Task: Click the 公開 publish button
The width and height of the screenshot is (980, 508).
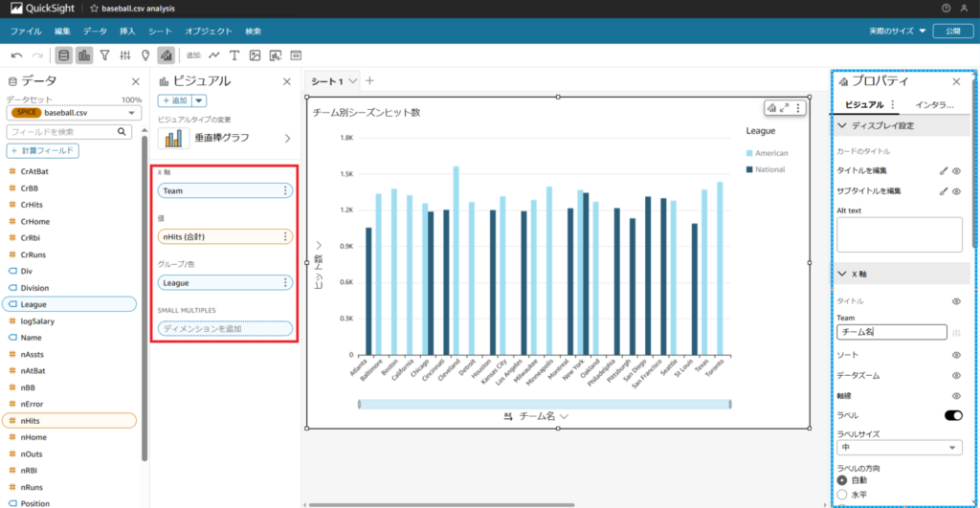Action: pyautogui.click(x=952, y=31)
